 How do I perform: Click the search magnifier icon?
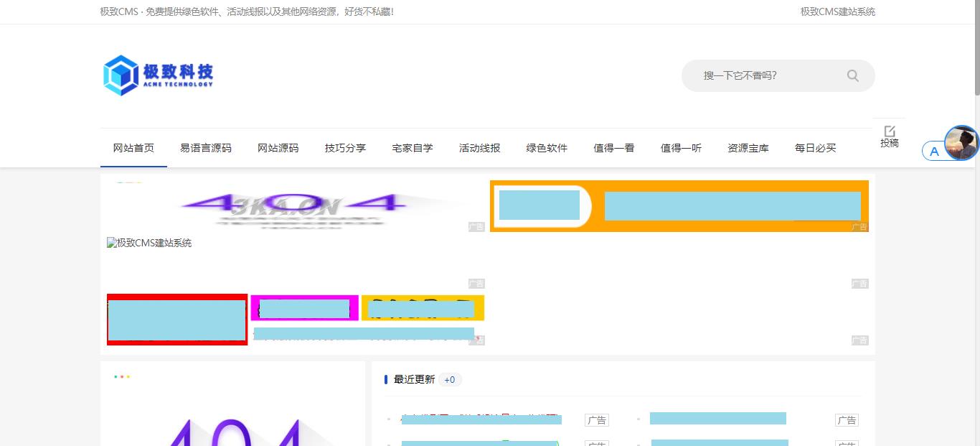coord(852,75)
